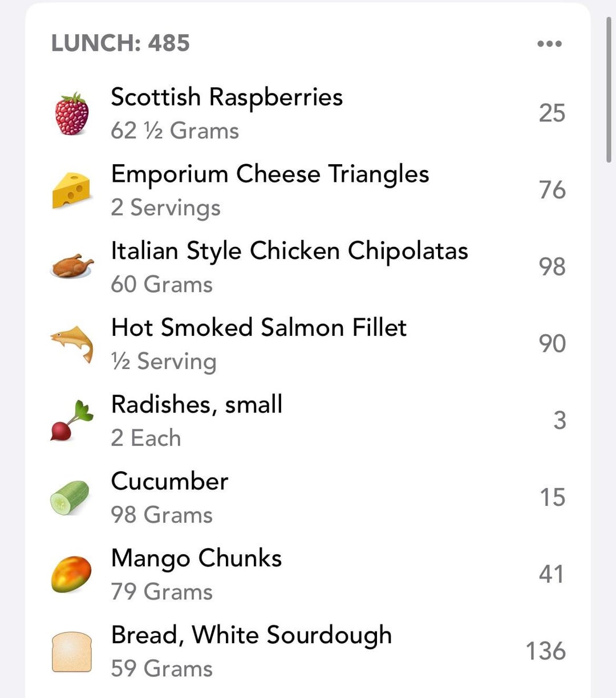The height and width of the screenshot is (698, 616).
Task: Open the Lunch three-dot options menu
Action: pos(549,44)
